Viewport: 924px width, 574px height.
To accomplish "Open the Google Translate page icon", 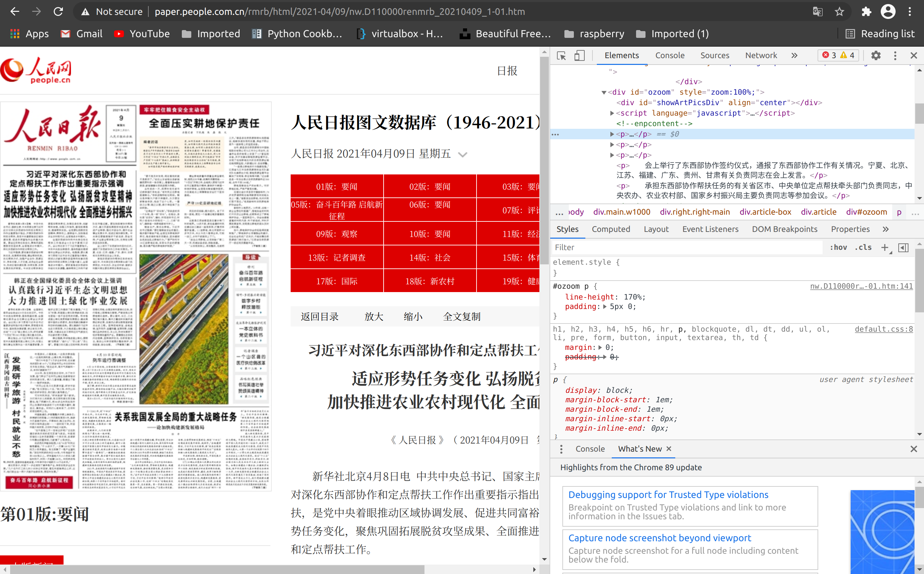I will click(x=818, y=11).
